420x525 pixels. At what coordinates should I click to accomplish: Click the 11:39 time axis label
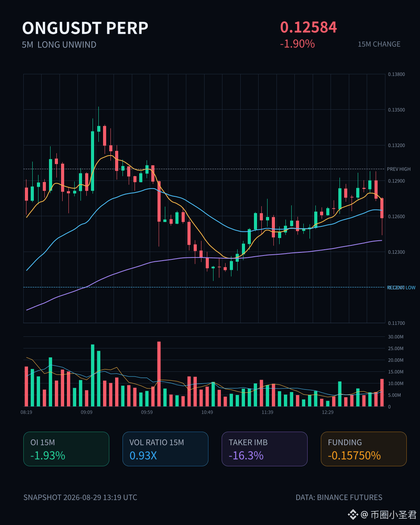(x=268, y=412)
